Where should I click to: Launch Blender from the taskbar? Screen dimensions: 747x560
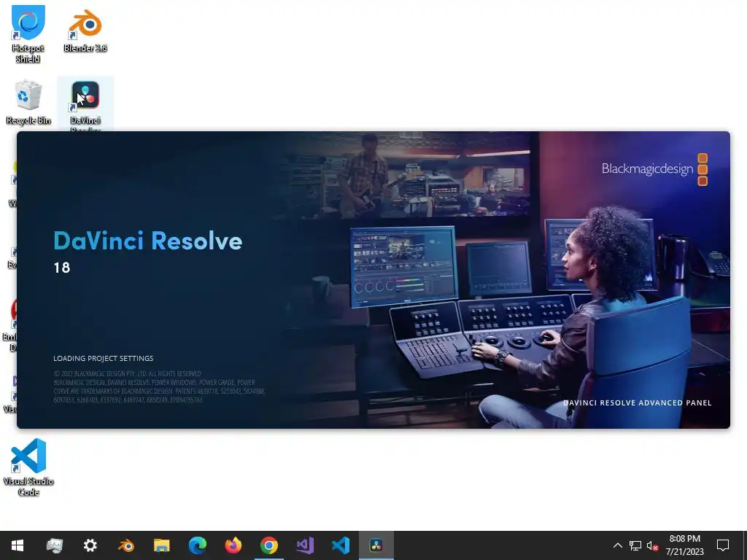point(126,545)
